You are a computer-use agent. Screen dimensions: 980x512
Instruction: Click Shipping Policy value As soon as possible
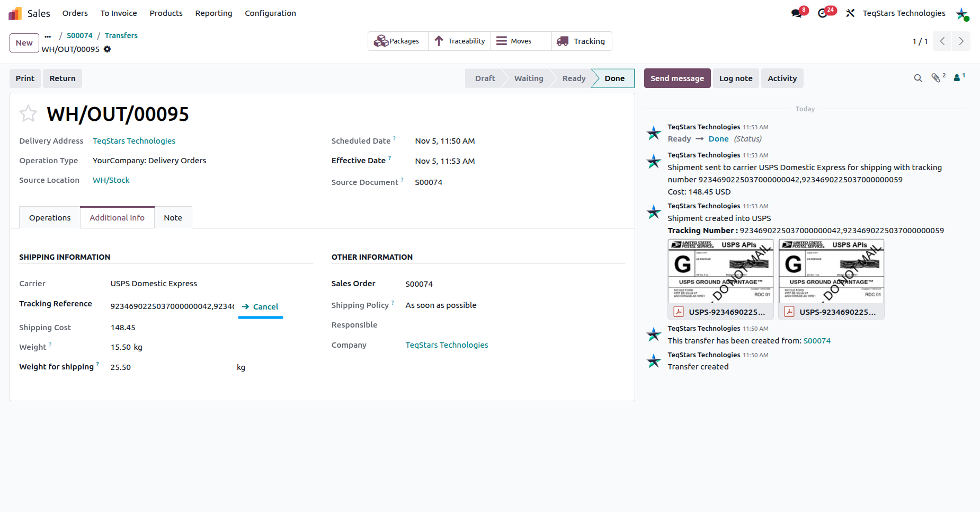pyautogui.click(x=441, y=305)
